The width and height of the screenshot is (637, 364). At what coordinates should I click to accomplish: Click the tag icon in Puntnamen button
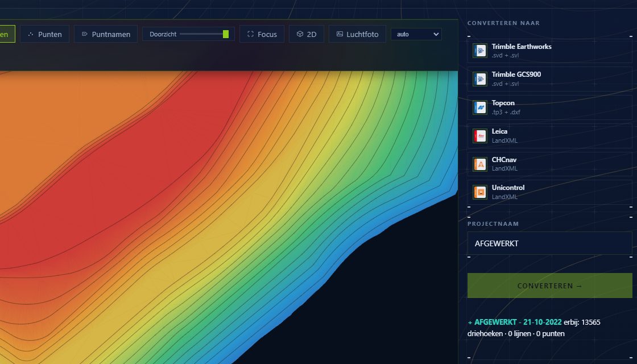pyautogui.click(x=85, y=34)
